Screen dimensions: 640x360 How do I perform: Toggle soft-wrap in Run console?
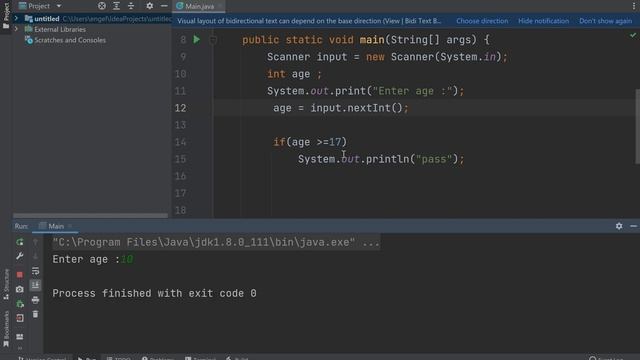tap(36, 271)
